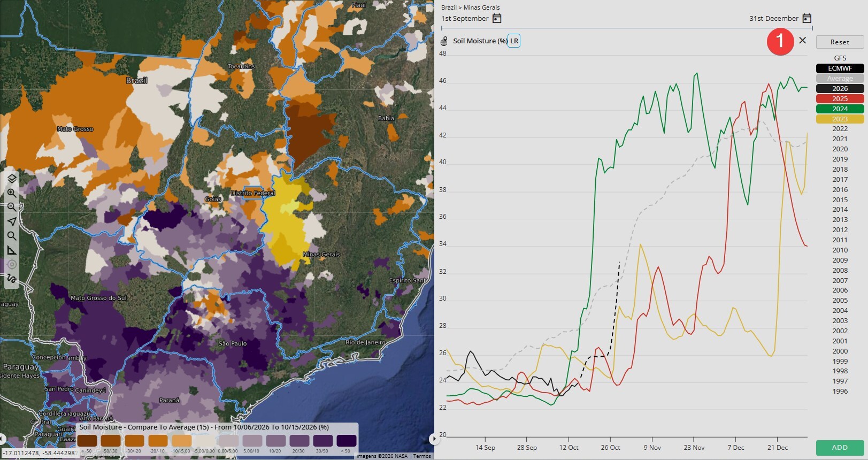Image resolution: width=868 pixels, height=460 pixels.
Task: Click the 1st September start date
Action: pyautogui.click(x=465, y=19)
